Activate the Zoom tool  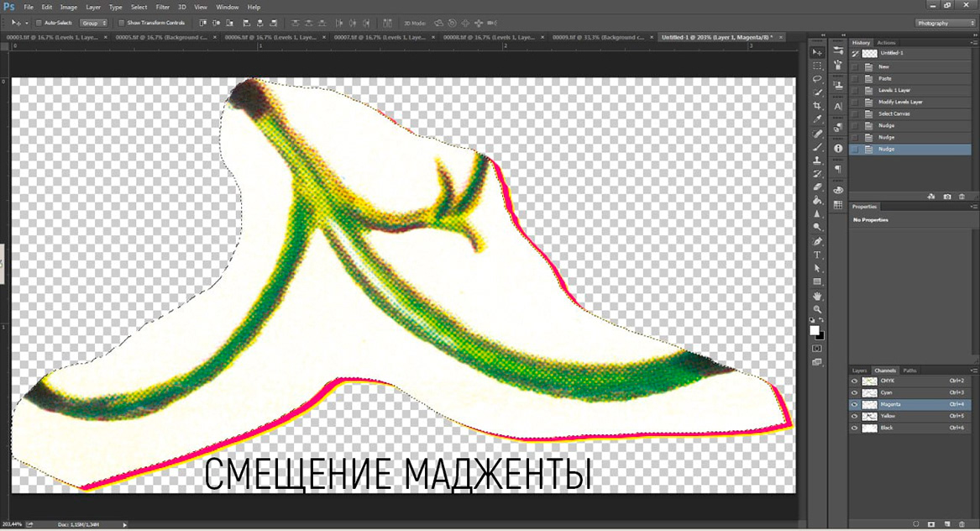(x=817, y=309)
